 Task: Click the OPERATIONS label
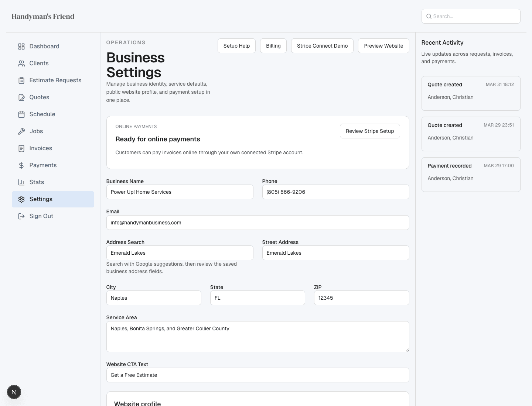(126, 42)
